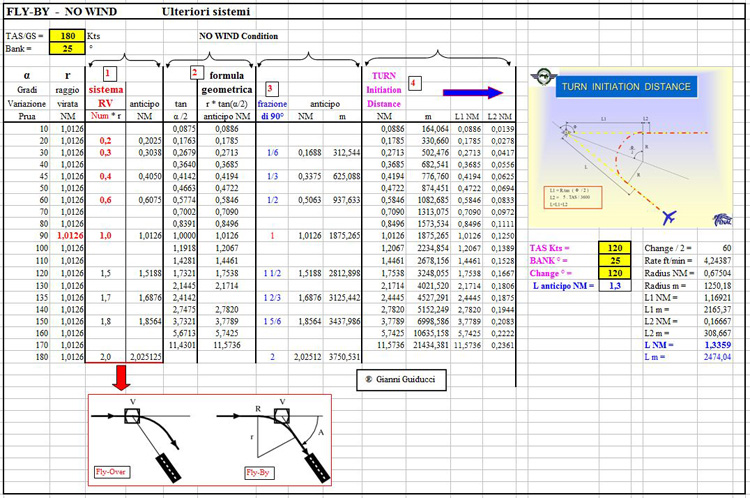Click the blue 'L m =' value 2474,04

coord(717,357)
